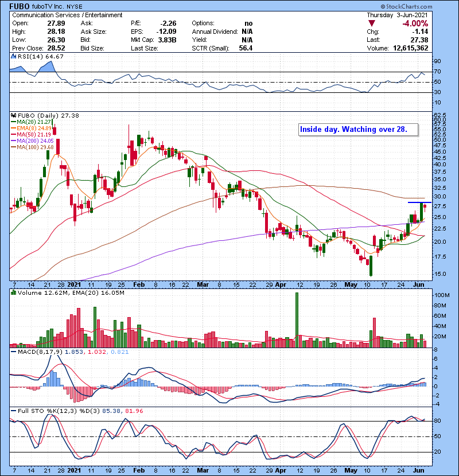The image size is (459, 476).
Task: Click the Ask Size: field label
Action: point(94,32)
